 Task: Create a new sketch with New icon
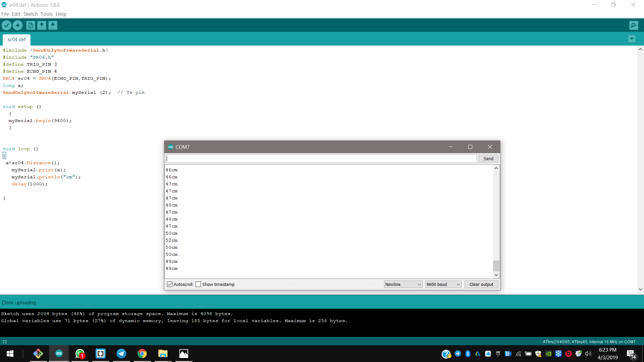click(x=31, y=25)
